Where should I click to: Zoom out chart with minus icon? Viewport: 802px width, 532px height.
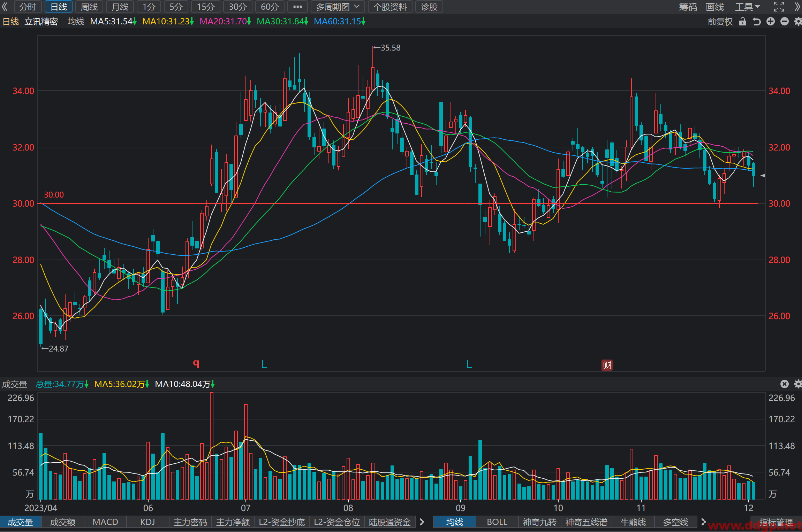[x=785, y=22]
